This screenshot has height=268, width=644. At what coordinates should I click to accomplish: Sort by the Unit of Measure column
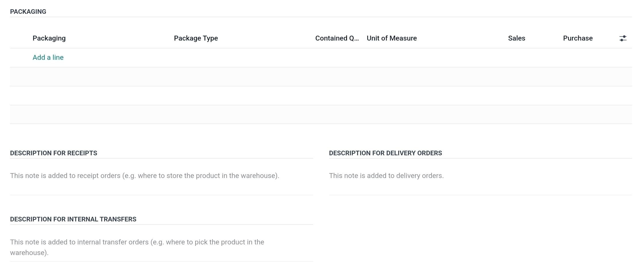(392, 38)
